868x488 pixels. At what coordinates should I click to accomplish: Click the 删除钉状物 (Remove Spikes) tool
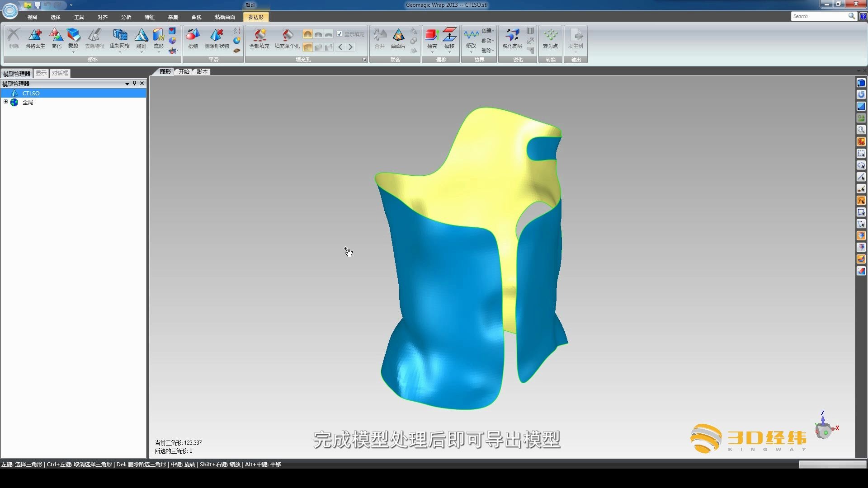(216, 40)
